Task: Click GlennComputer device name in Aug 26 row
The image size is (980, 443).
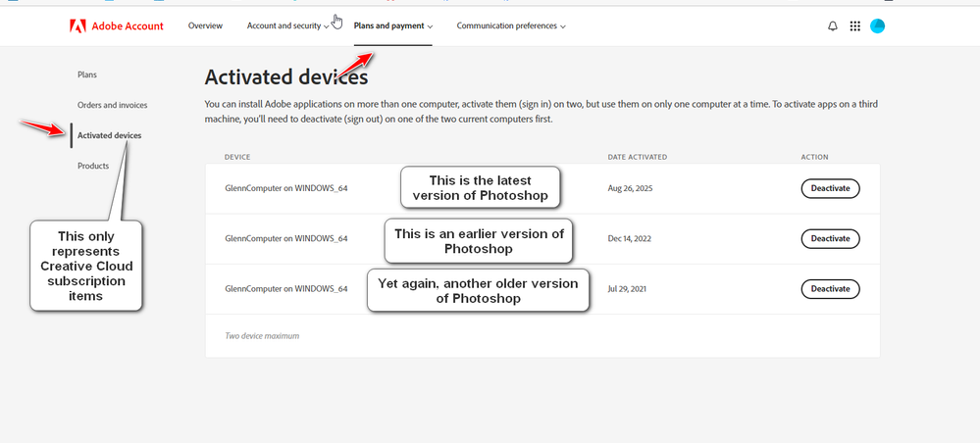Action: tap(286, 188)
